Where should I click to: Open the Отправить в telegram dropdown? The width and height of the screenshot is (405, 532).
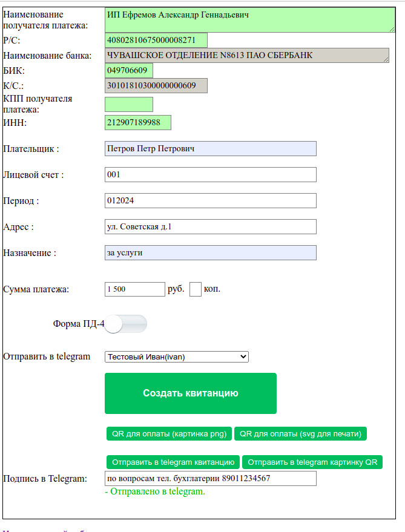click(x=176, y=356)
